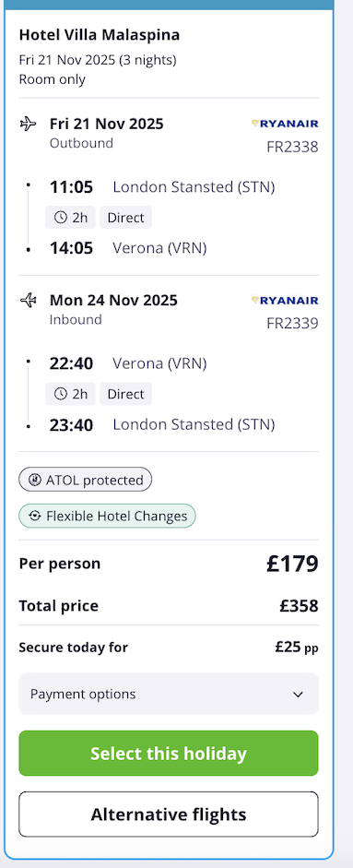Image resolution: width=353 pixels, height=868 pixels.
Task: Click the inbound flight airplane icon
Action: coord(28,300)
